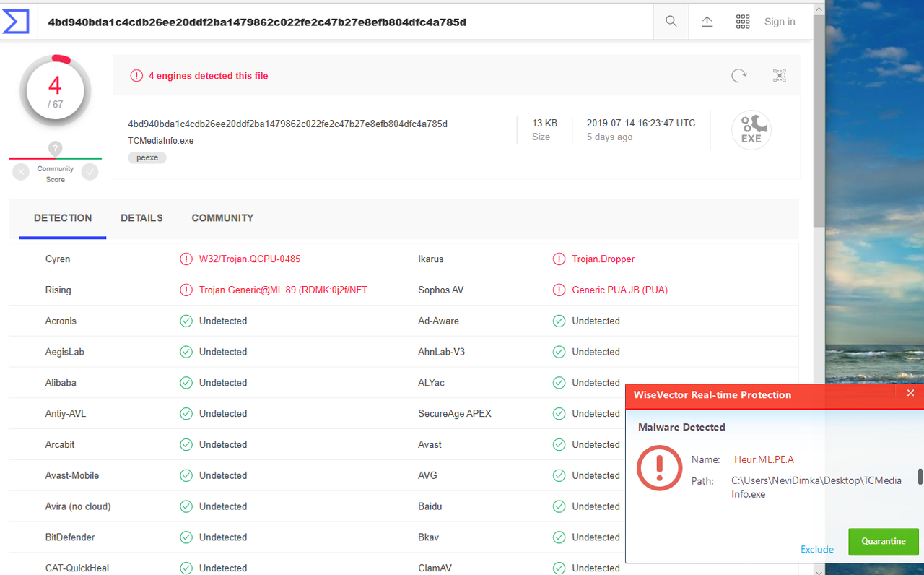Viewport: 924px width, 575px height.
Task: Vote negative with community X icon
Action: [21, 172]
